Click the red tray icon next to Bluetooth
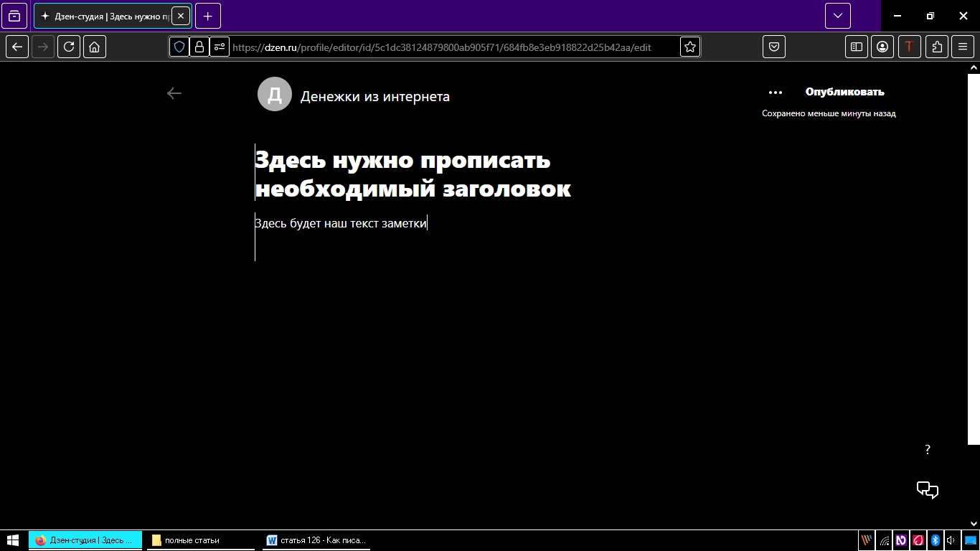This screenshot has width=980, height=551. [x=918, y=540]
